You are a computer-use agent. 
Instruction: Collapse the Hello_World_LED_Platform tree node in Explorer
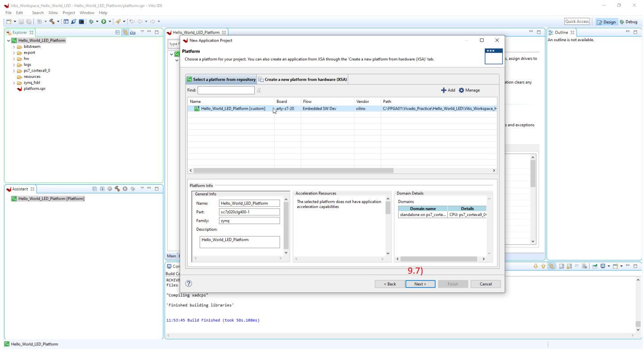(x=8, y=40)
